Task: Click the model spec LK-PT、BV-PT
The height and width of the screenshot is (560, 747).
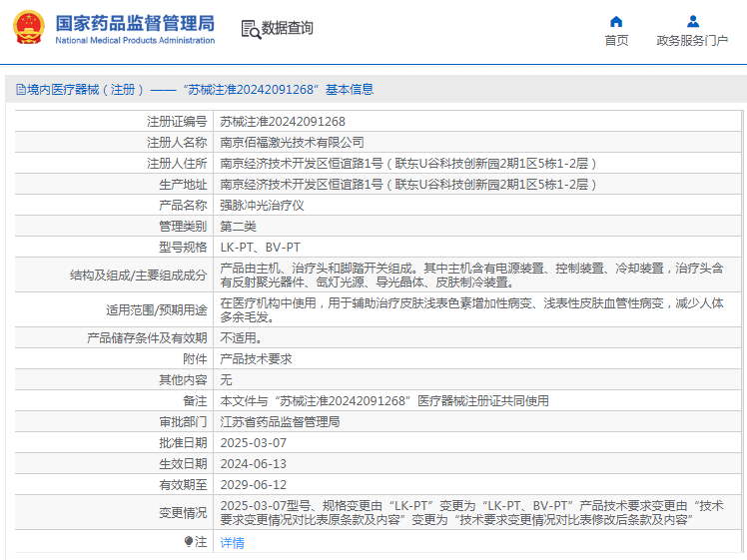Action: click(x=260, y=248)
